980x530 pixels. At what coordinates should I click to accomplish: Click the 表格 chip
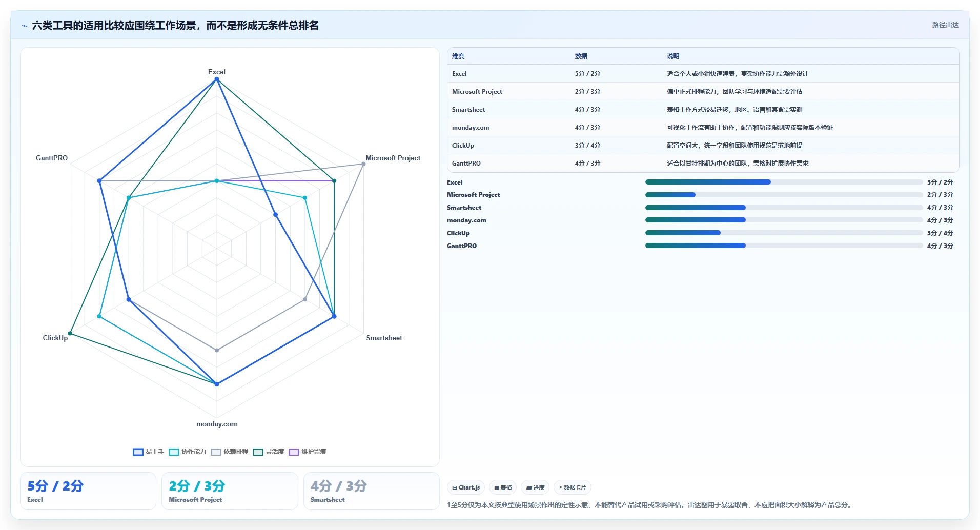tap(503, 487)
